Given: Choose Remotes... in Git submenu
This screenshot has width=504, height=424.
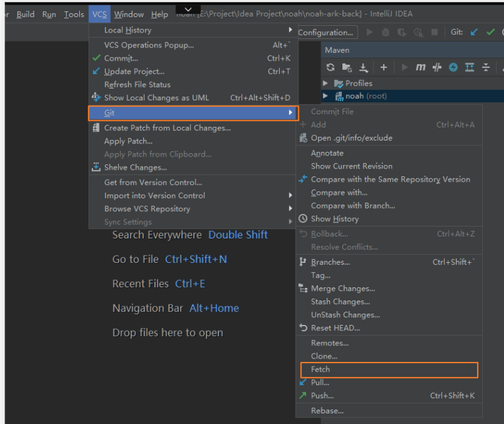Looking at the screenshot, I should coord(389,343).
